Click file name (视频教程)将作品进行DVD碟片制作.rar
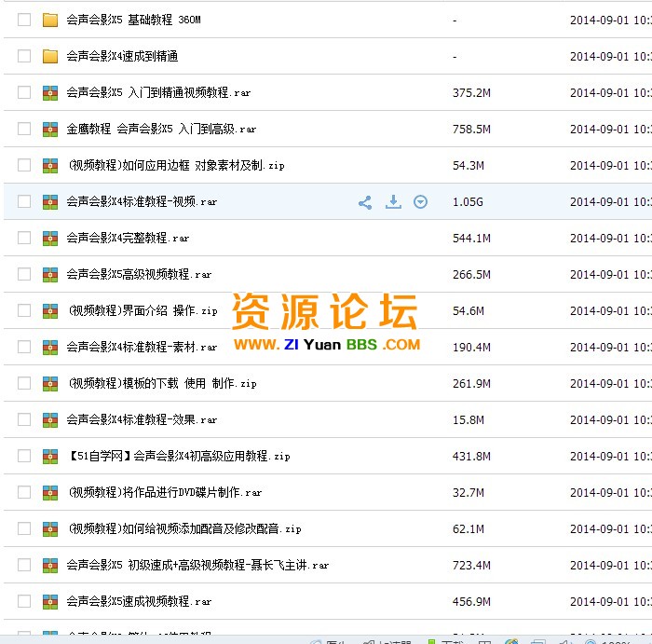652x644 pixels. coord(165,493)
